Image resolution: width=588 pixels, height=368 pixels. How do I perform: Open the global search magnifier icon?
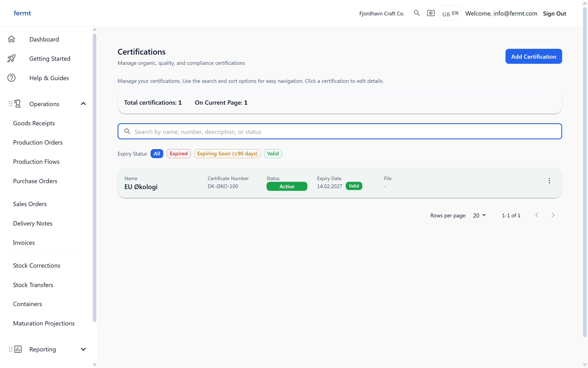[417, 13]
